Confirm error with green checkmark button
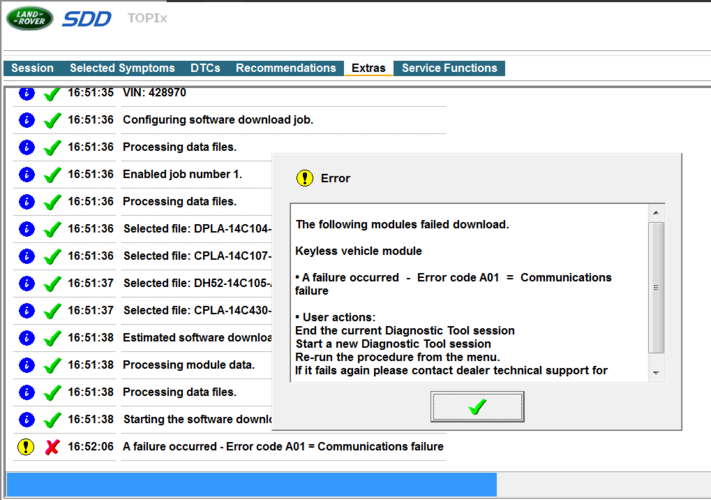This screenshot has height=500, width=711. (x=477, y=407)
